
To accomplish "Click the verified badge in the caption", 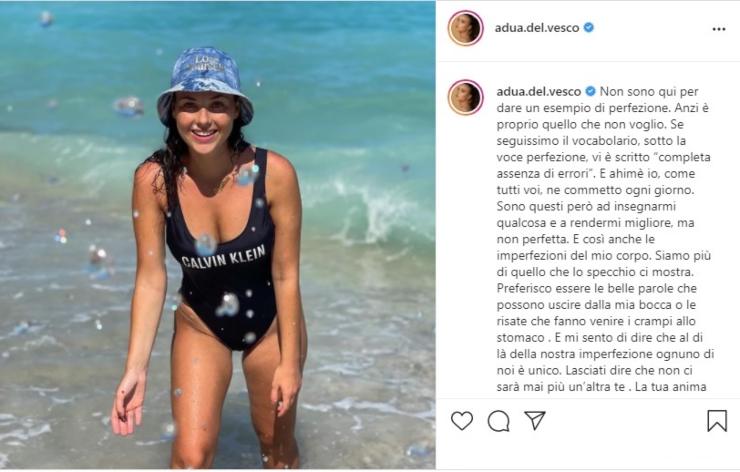I will tap(590, 91).
